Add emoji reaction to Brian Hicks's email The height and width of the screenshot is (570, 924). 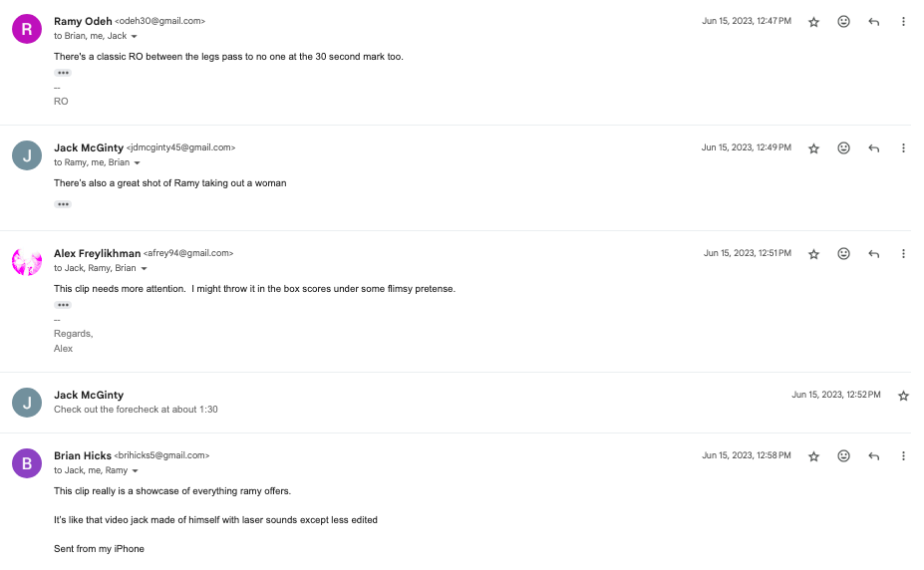(843, 456)
